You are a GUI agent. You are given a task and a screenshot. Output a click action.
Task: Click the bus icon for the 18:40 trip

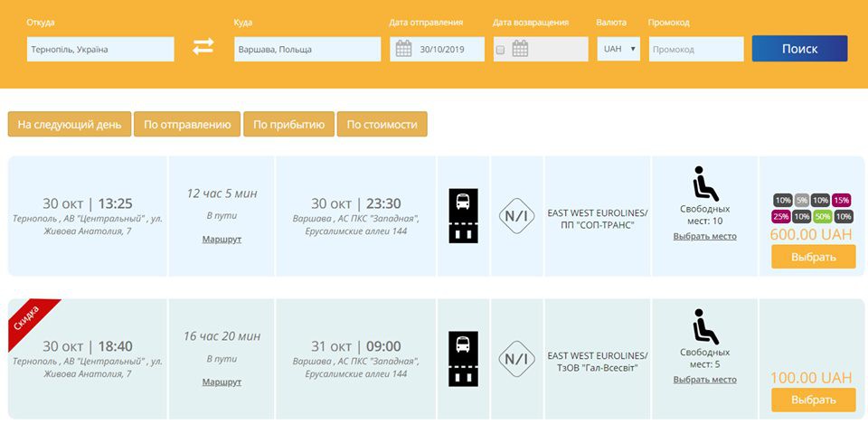click(x=463, y=358)
